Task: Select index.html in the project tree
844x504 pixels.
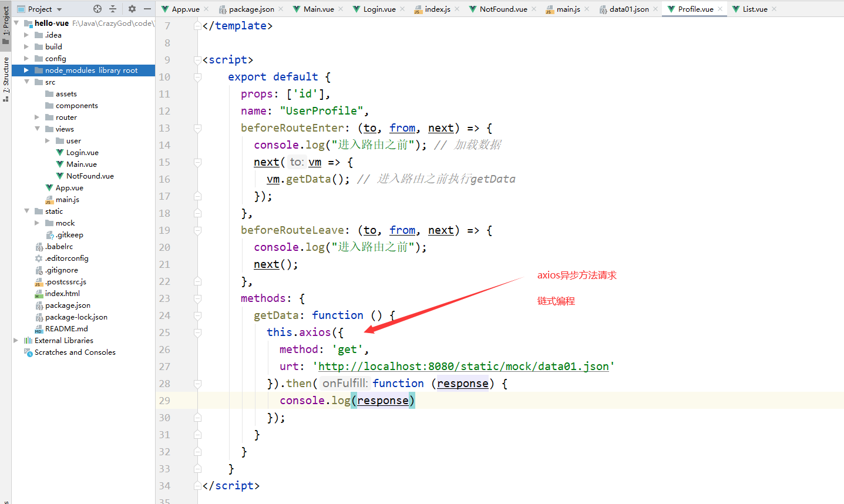Action: pos(58,294)
